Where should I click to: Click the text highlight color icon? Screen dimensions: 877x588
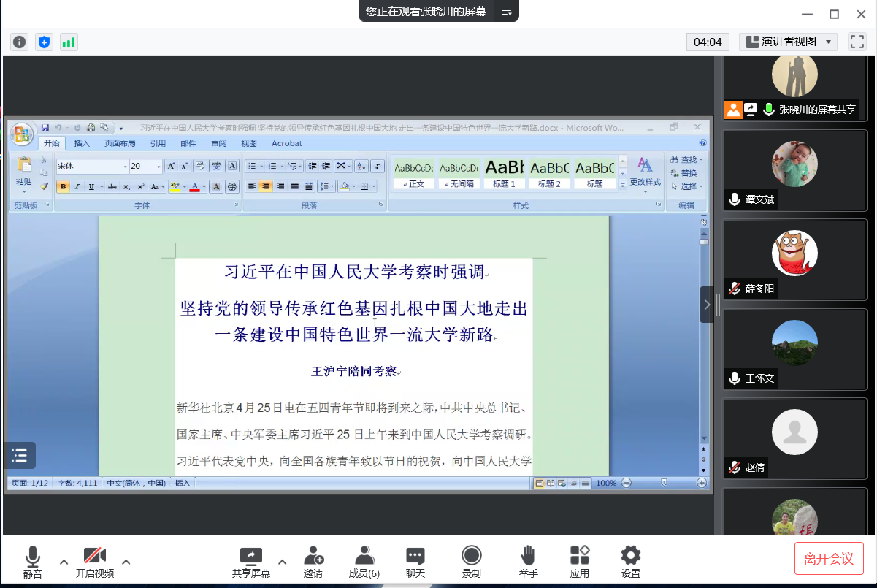(x=173, y=186)
